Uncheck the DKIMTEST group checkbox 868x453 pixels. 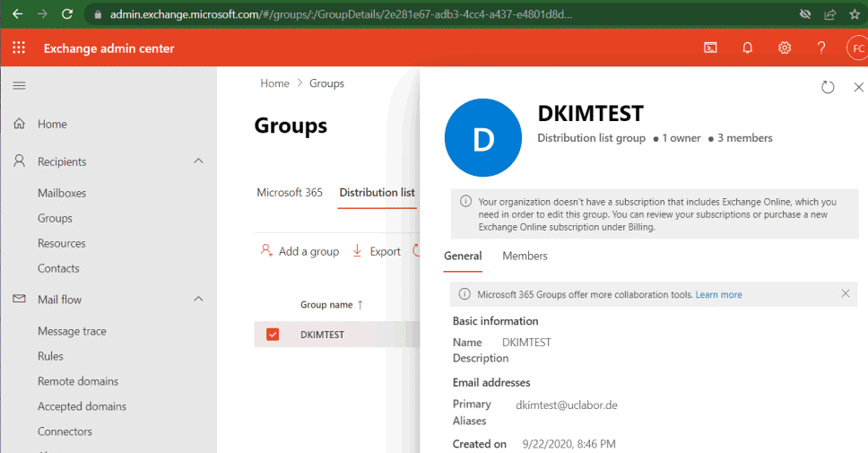pos(273,335)
